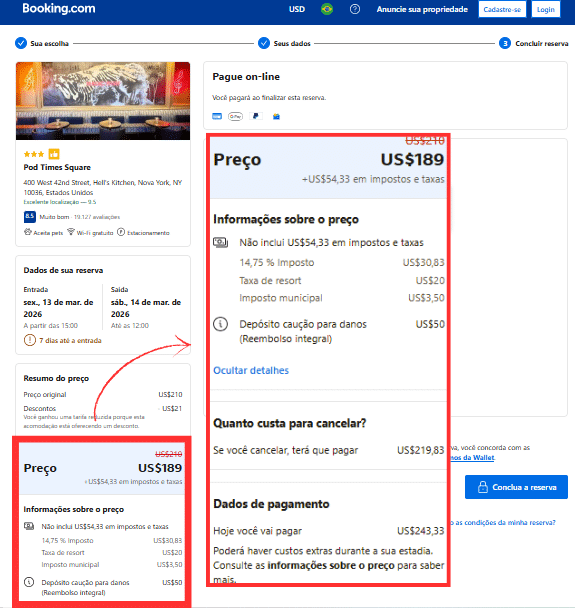Click Saída date sáb., 14 de mar. de 2026
The width and height of the screenshot is (575, 608).
(x=146, y=308)
